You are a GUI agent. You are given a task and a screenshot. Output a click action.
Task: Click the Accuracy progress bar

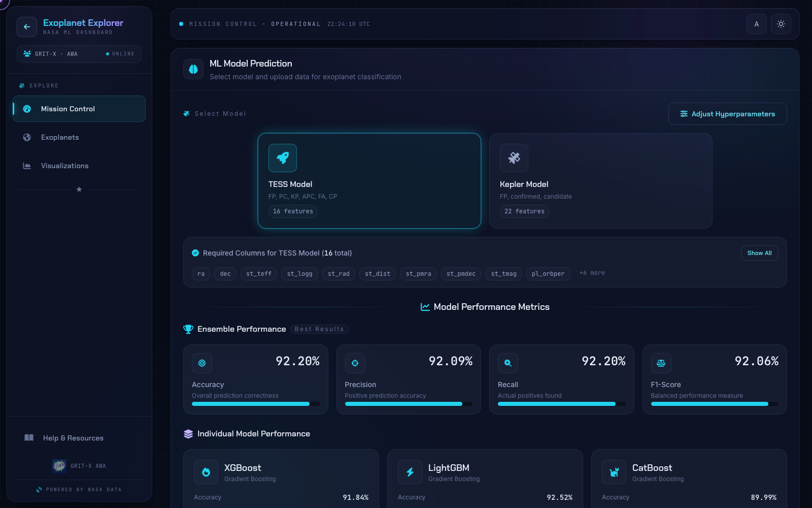[256, 404]
